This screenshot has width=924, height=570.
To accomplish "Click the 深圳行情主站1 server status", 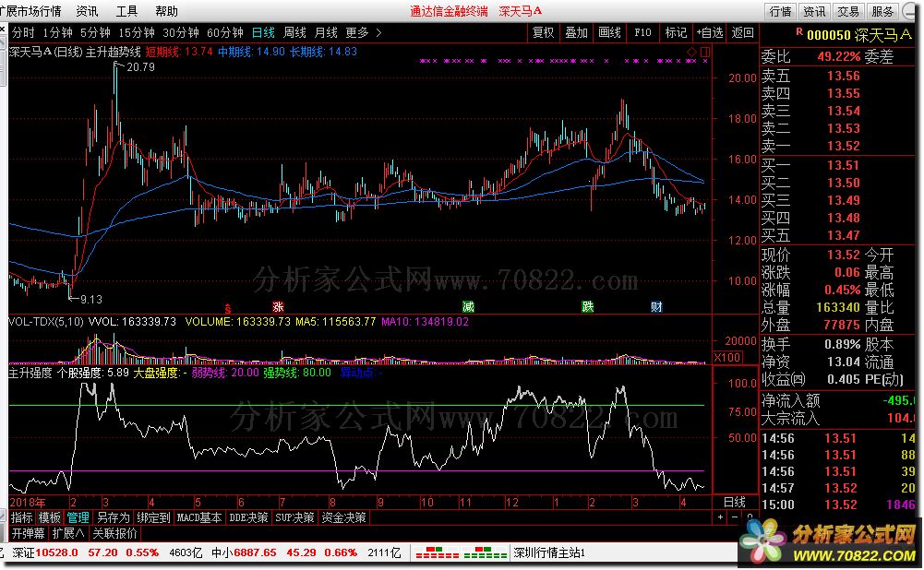I will coord(549,552).
